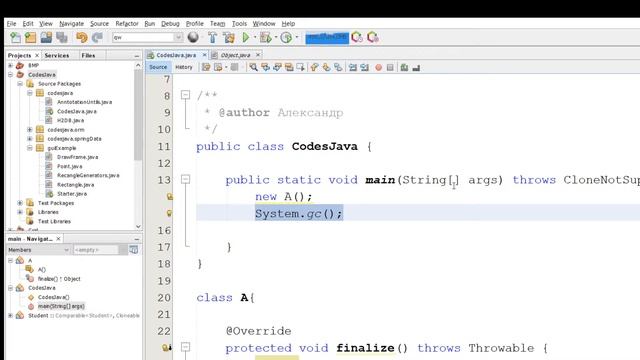
Task: Click the red Start Macro Recording icon
Action: pyautogui.click(x=378, y=67)
